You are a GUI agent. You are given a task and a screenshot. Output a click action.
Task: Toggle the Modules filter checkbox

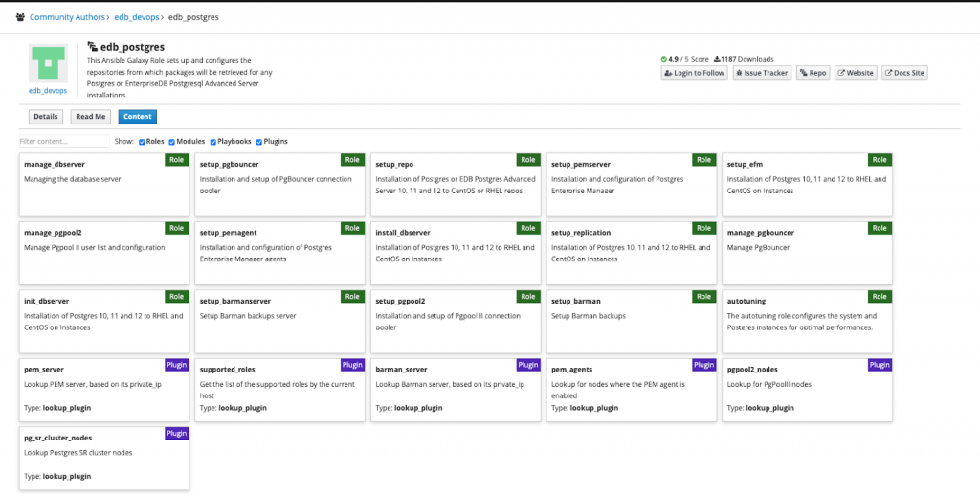tap(172, 142)
